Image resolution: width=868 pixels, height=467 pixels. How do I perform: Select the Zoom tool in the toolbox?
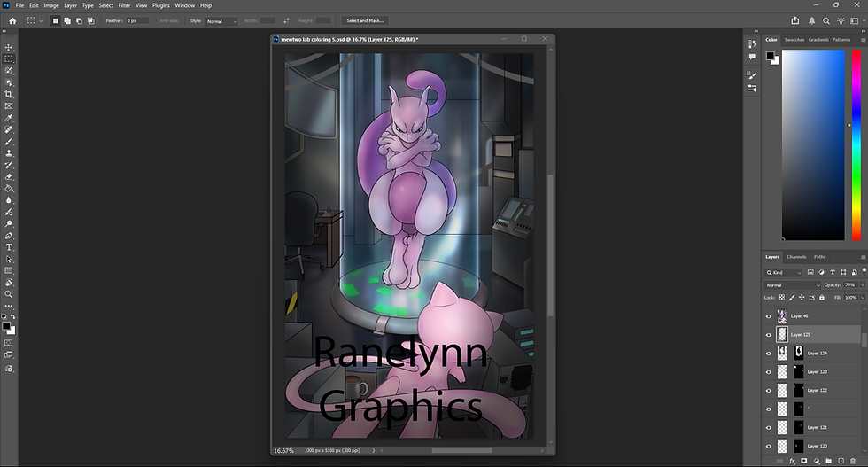click(8, 295)
